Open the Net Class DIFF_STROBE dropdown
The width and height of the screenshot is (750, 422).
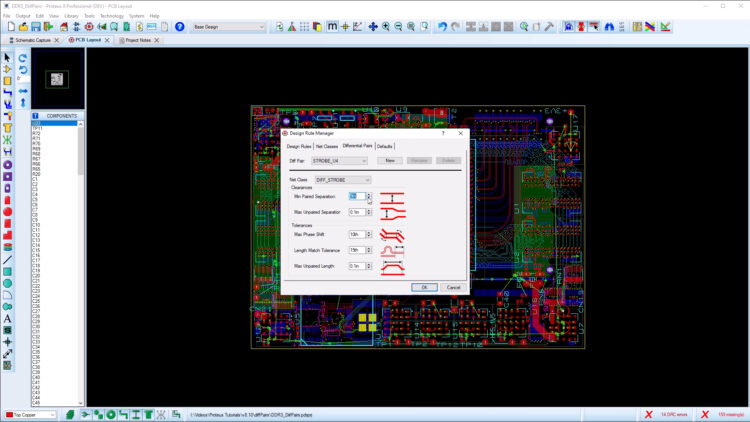tap(343, 180)
